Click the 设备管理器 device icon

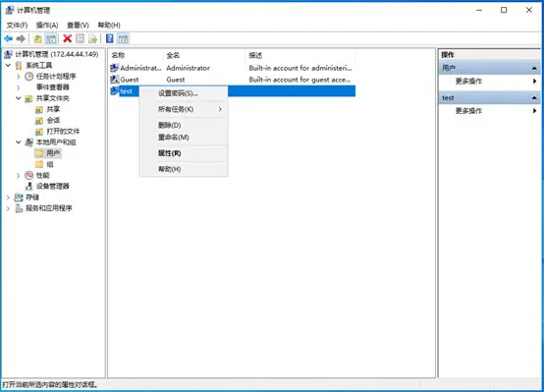[x=29, y=187]
